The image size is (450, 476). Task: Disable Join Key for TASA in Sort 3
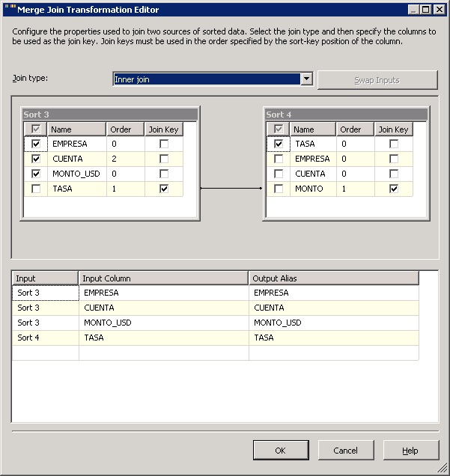pyautogui.click(x=164, y=189)
